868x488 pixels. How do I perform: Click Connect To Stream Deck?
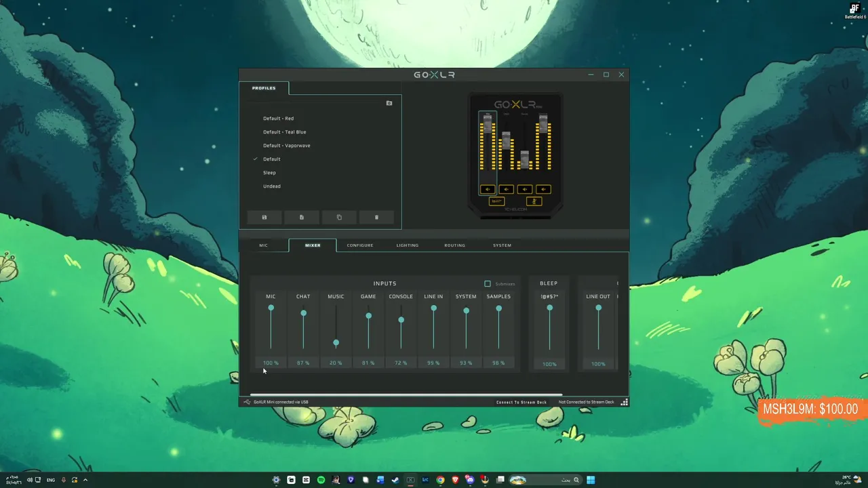[521, 402]
